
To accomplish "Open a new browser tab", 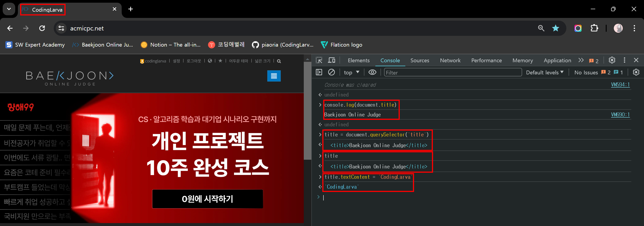I will tap(130, 9).
